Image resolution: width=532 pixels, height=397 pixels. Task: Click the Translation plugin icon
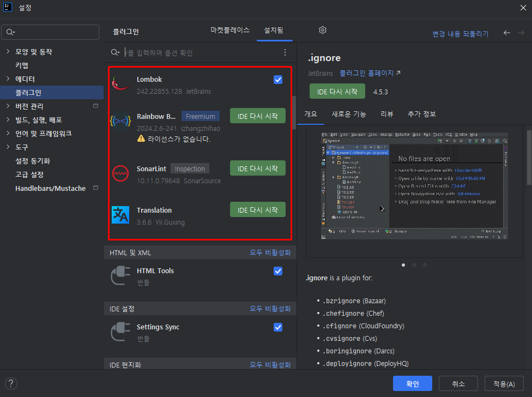(x=120, y=215)
